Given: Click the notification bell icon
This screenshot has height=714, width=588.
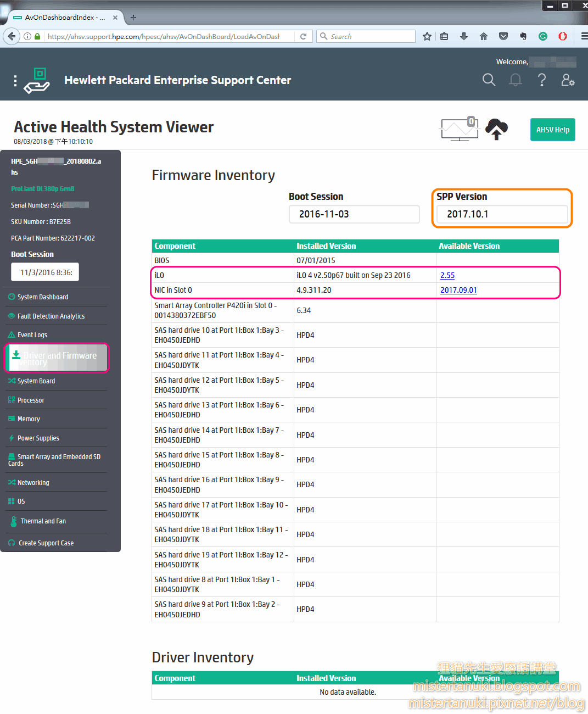Looking at the screenshot, I should (515, 80).
